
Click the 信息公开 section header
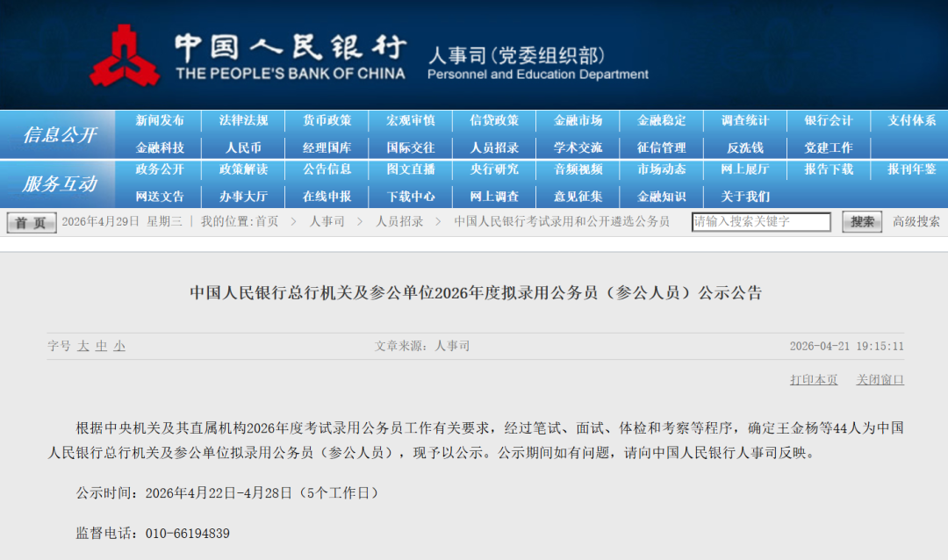tap(60, 134)
